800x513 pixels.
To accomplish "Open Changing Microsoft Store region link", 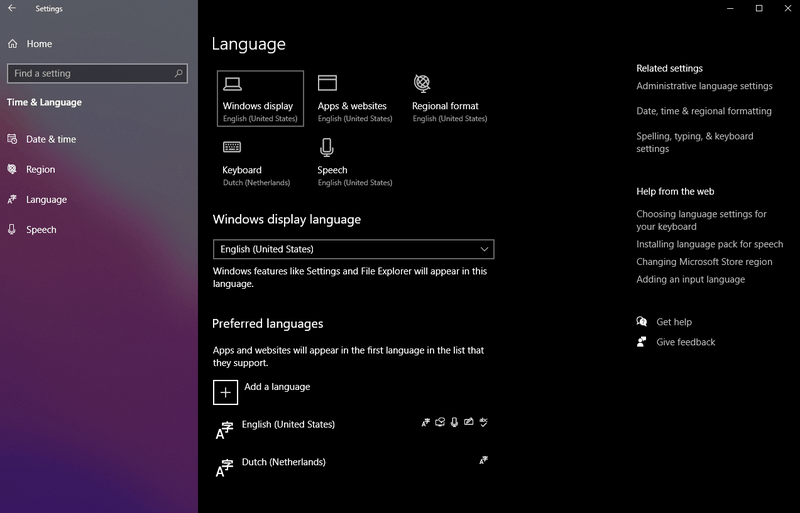I will coord(704,261).
